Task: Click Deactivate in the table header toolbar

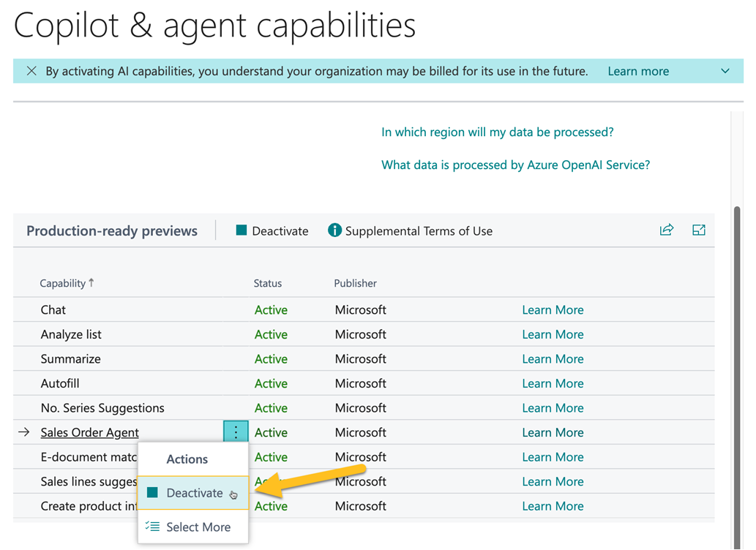Action: [271, 230]
